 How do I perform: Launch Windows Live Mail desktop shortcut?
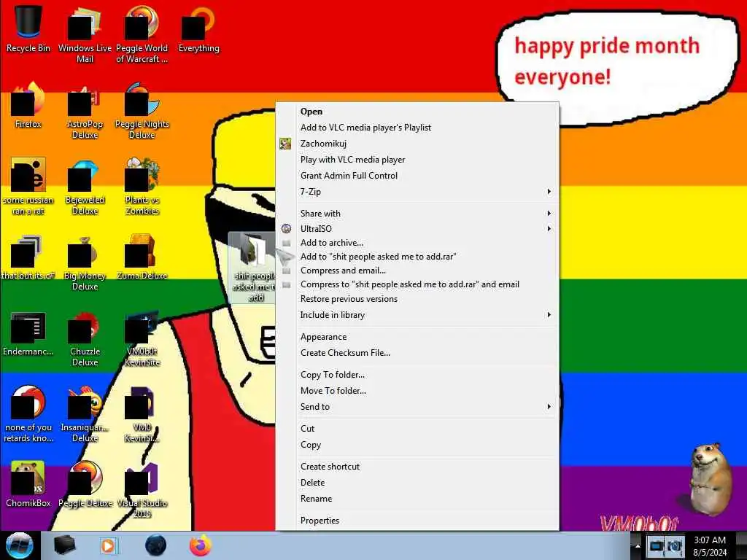[85, 34]
